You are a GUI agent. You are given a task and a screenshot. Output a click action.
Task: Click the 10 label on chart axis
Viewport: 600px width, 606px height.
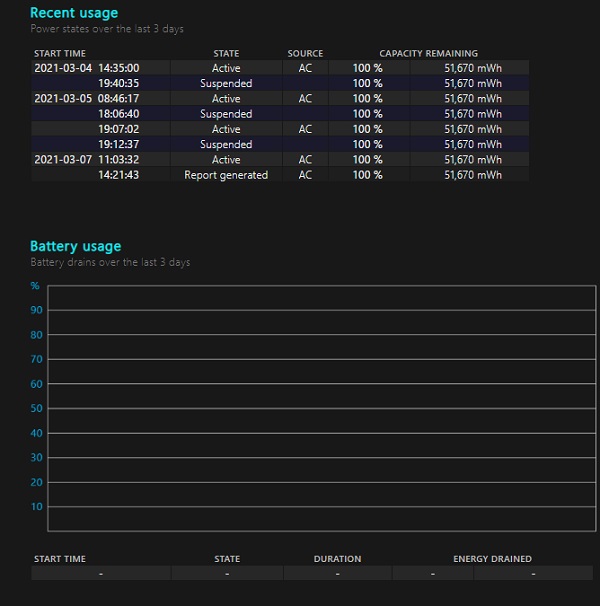click(x=36, y=506)
